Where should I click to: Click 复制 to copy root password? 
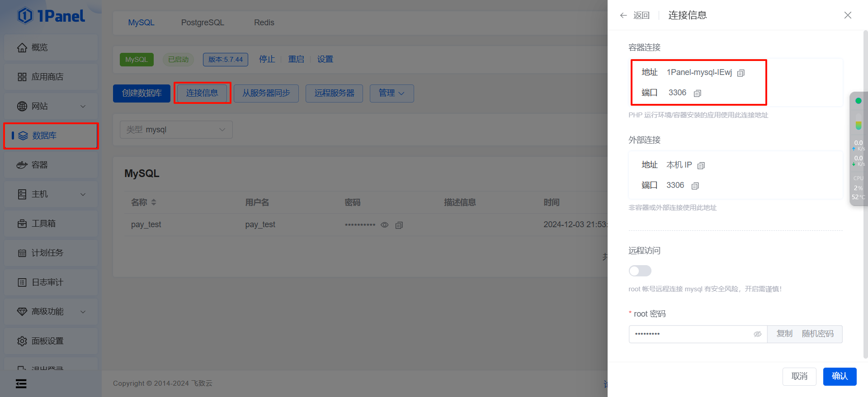784,334
